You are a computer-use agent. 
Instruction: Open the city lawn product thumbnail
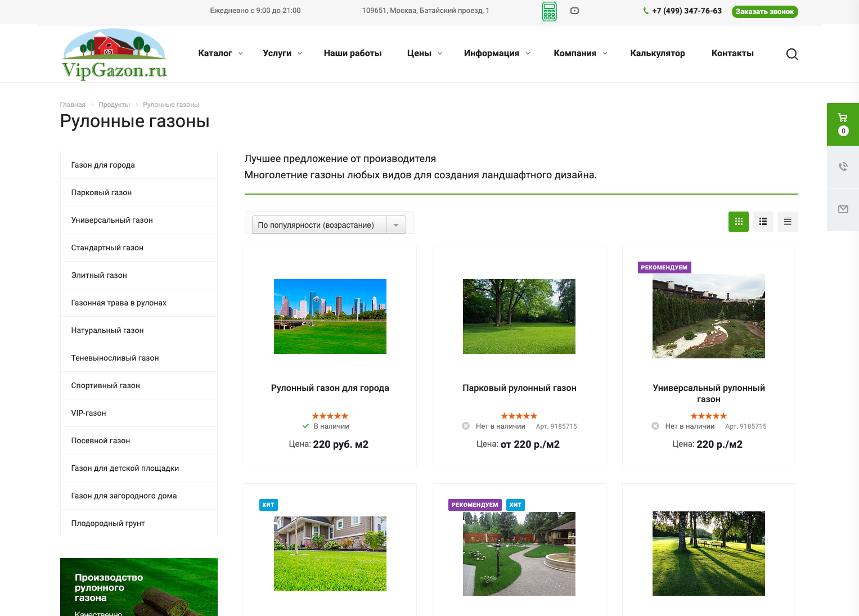[x=330, y=316]
